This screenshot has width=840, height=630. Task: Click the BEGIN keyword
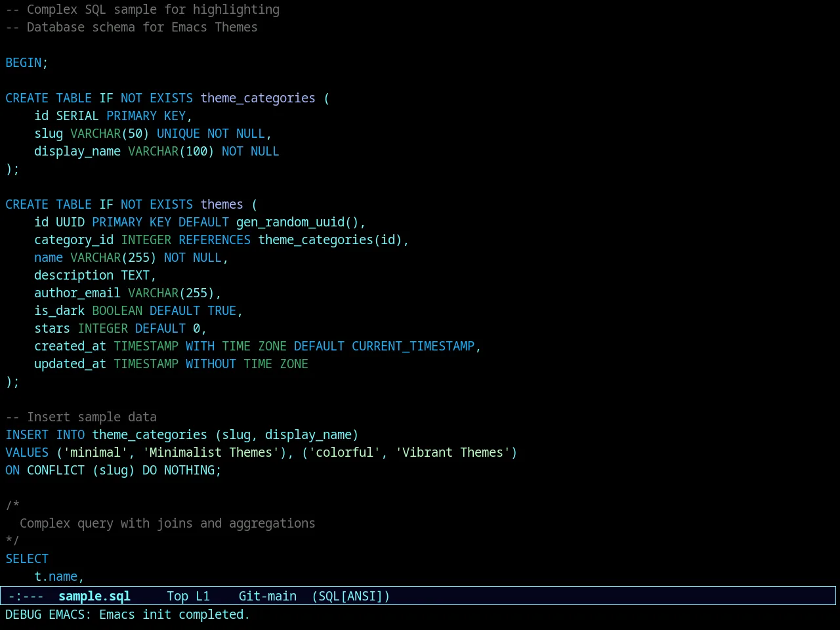click(x=24, y=62)
